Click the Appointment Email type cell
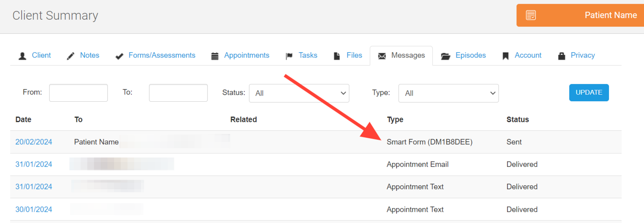The width and height of the screenshot is (644, 223). pyautogui.click(x=417, y=164)
